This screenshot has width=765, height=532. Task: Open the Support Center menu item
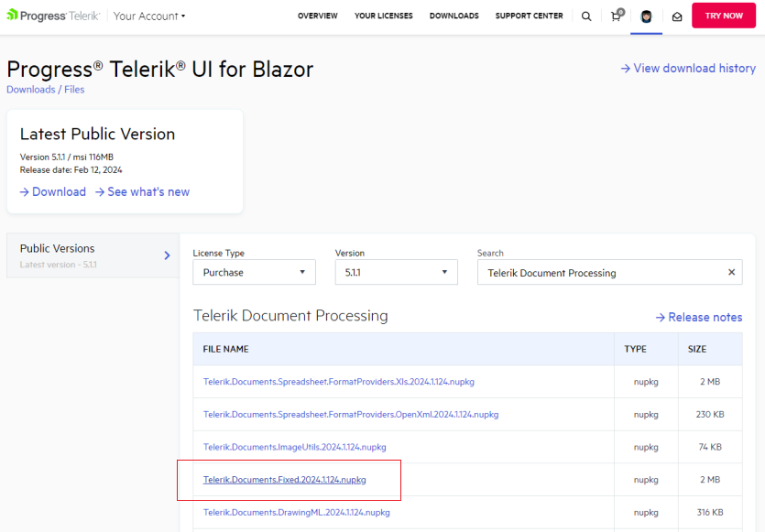pyautogui.click(x=529, y=16)
